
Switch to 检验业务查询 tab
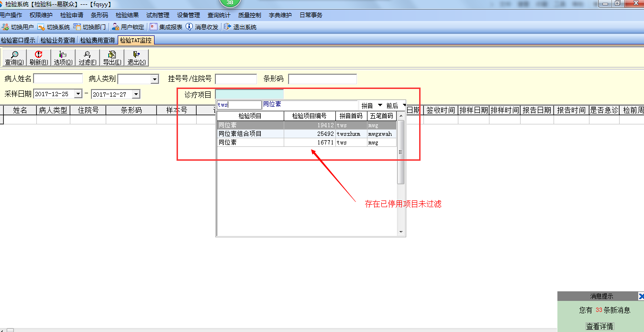point(58,41)
